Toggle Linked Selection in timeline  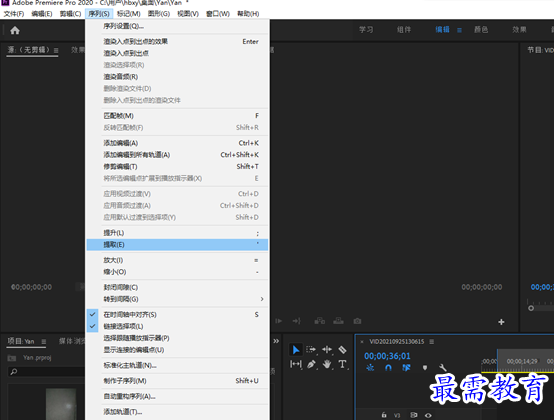[406, 368]
